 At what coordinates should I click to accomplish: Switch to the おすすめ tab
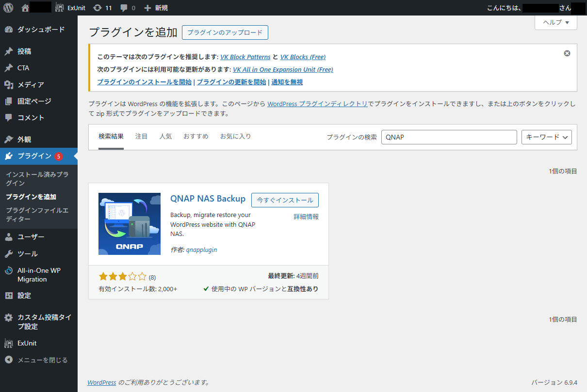pyautogui.click(x=196, y=137)
